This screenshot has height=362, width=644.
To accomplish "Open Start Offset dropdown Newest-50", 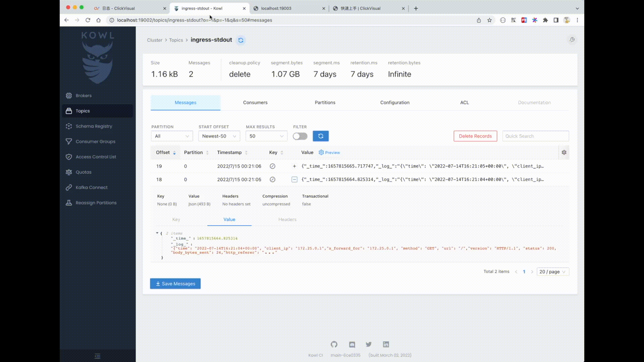I will click(219, 136).
